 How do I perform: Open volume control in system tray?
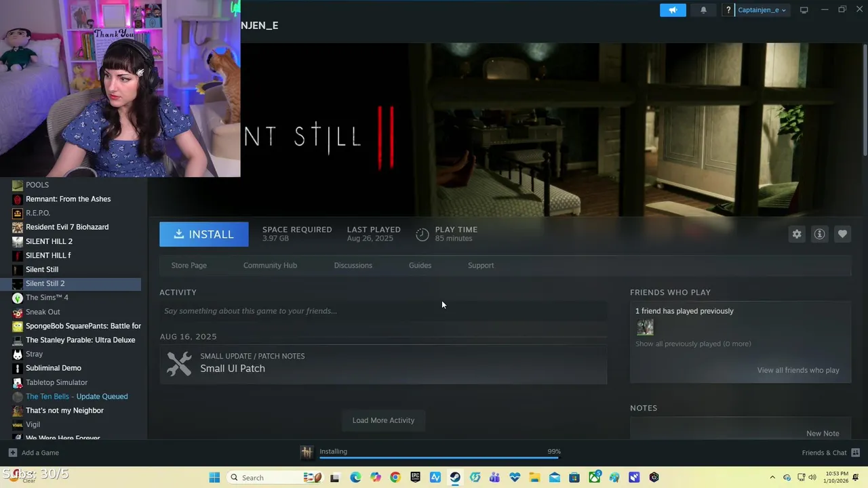click(813, 478)
